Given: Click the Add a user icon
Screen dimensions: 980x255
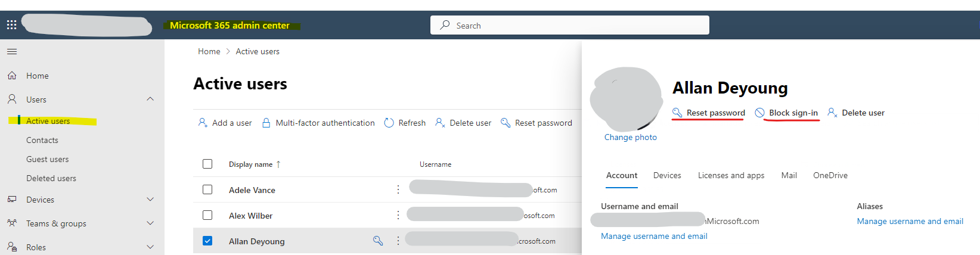Looking at the screenshot, I should point(203,123).
